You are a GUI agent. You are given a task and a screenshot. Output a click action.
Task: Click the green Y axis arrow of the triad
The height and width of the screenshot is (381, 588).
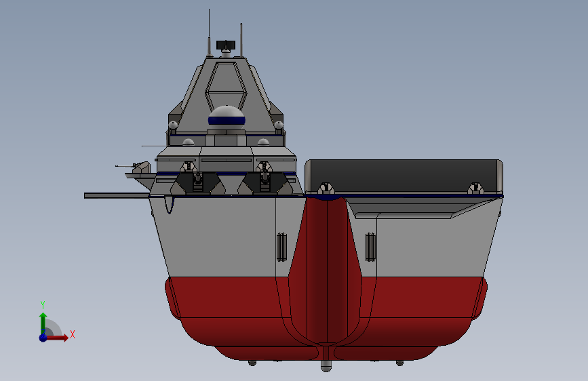click(x=43, y=323)
